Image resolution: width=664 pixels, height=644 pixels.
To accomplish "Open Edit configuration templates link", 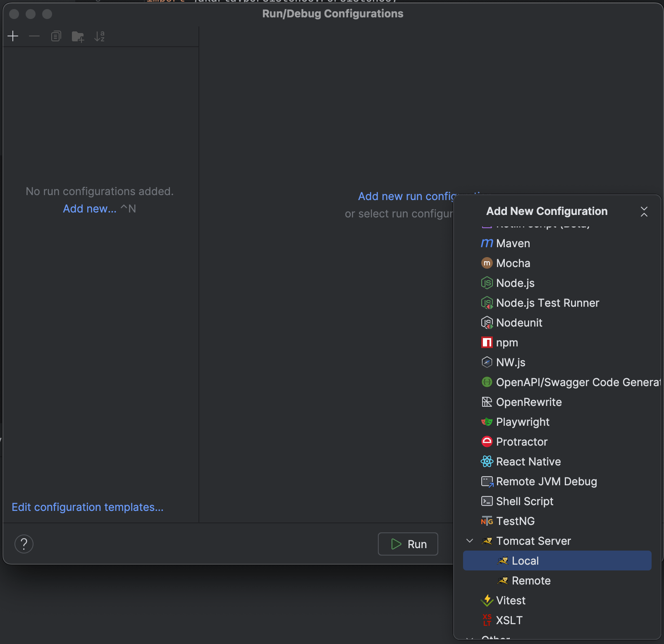I will click(x=88, y=507).
